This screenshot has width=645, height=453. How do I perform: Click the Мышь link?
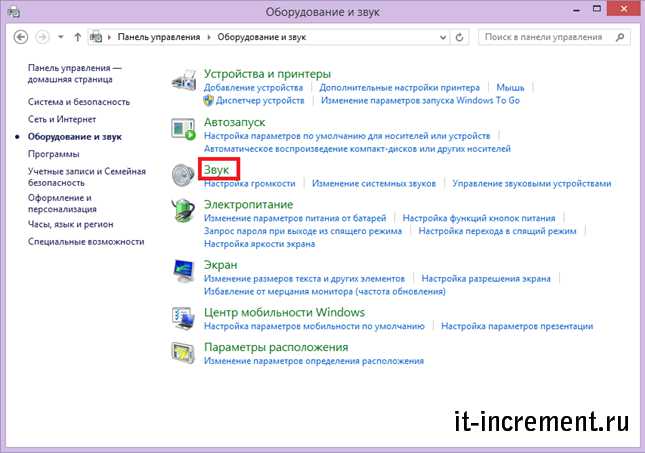[510, 88]
